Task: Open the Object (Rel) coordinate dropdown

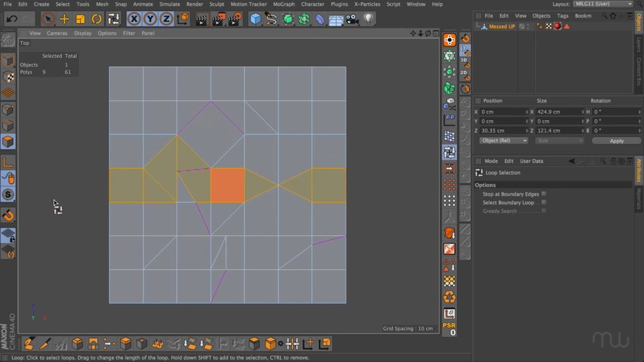Action: tap(503, 141)
